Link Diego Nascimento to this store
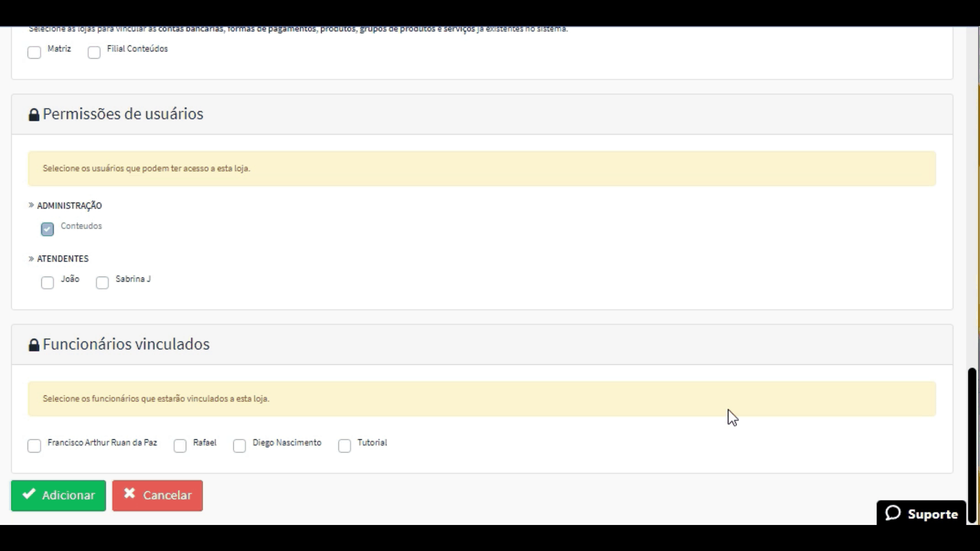980x551 pixels. 239,446
